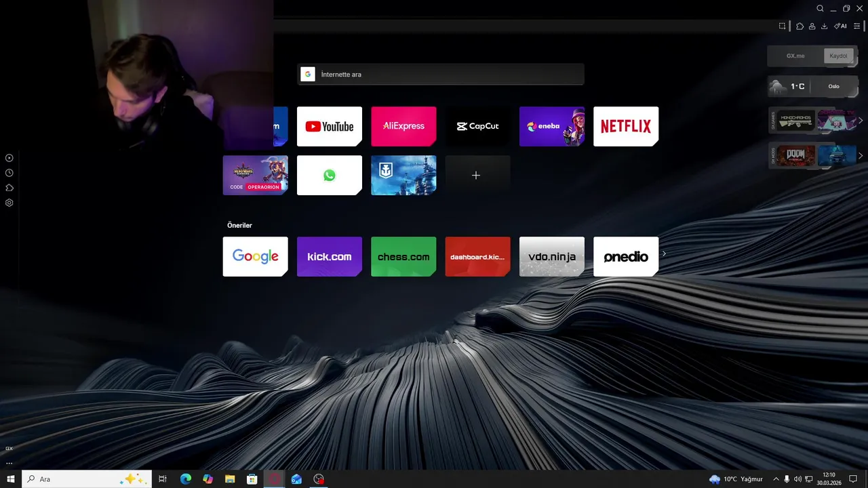The height and width of the screenshot is (488, 868).
Task: Open the Windows Start button
Action: point(11,479)
